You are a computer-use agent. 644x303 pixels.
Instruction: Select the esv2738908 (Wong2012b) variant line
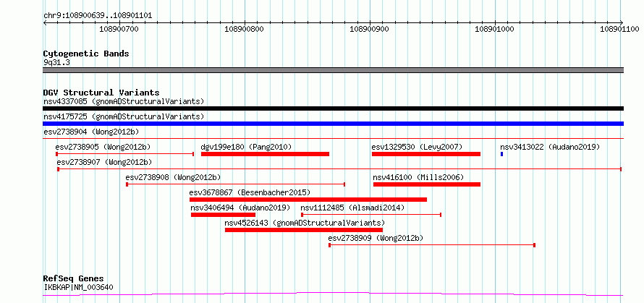[x=236, y=184]
